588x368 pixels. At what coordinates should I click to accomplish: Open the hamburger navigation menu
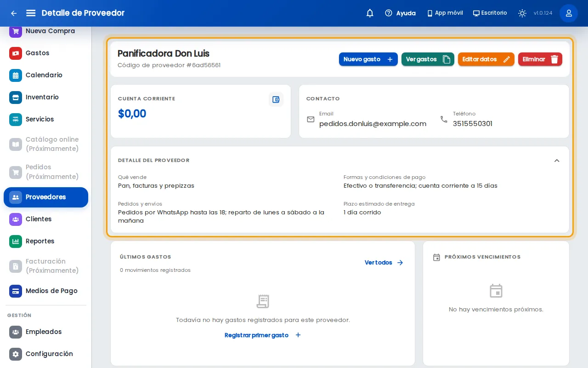click(31, 13)
